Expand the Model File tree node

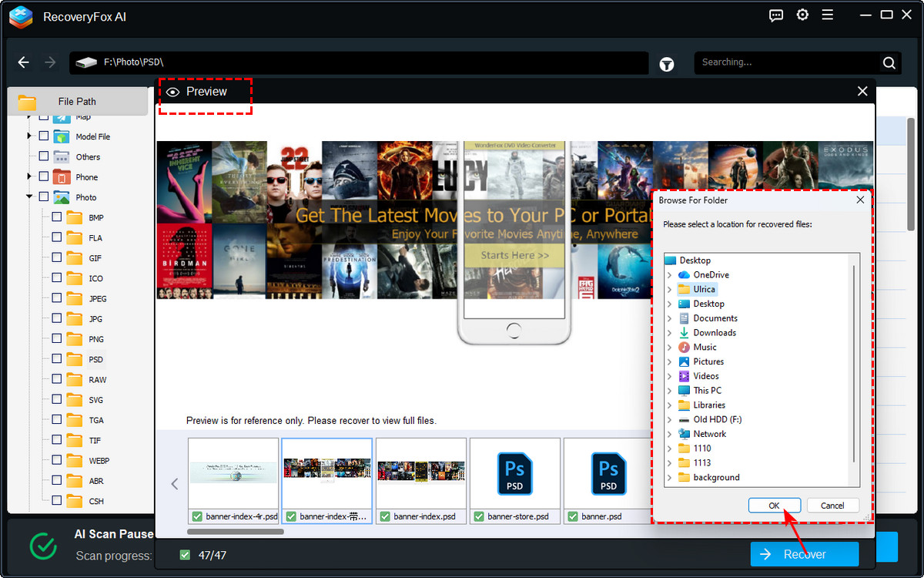29,136
